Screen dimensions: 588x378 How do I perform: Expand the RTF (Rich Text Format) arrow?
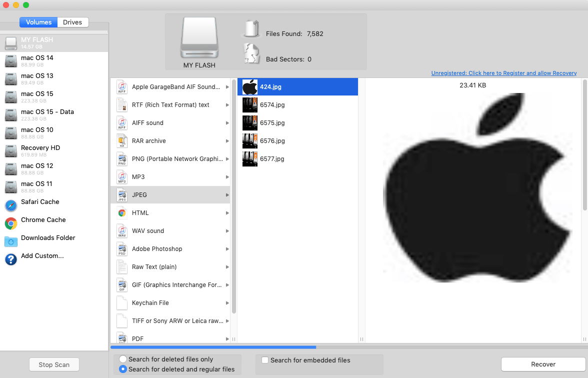[227, 105]
